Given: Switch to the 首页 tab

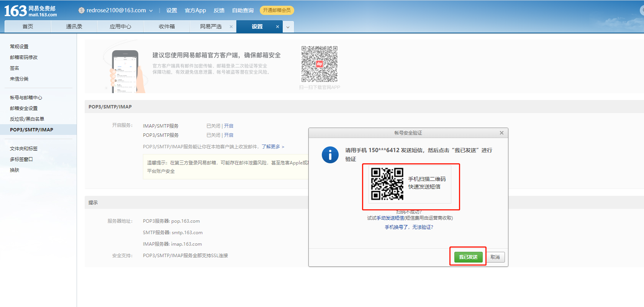Looking at the screenshot, I should pyautogui.click(x=28, y=26).
